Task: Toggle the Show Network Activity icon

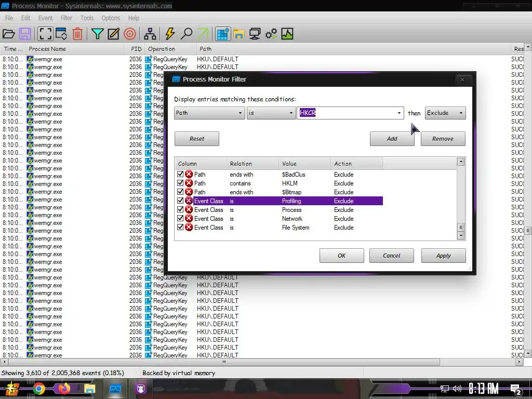Action: point(255,34)
